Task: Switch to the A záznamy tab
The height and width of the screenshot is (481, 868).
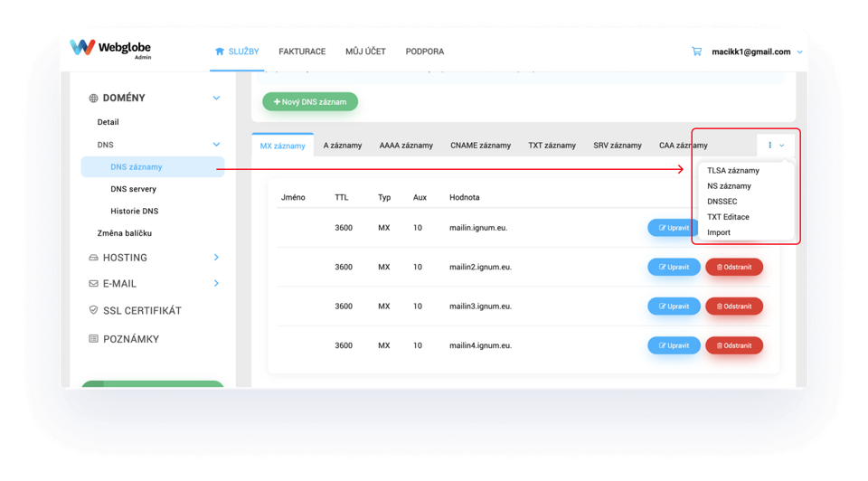Action: pos(343,146)
